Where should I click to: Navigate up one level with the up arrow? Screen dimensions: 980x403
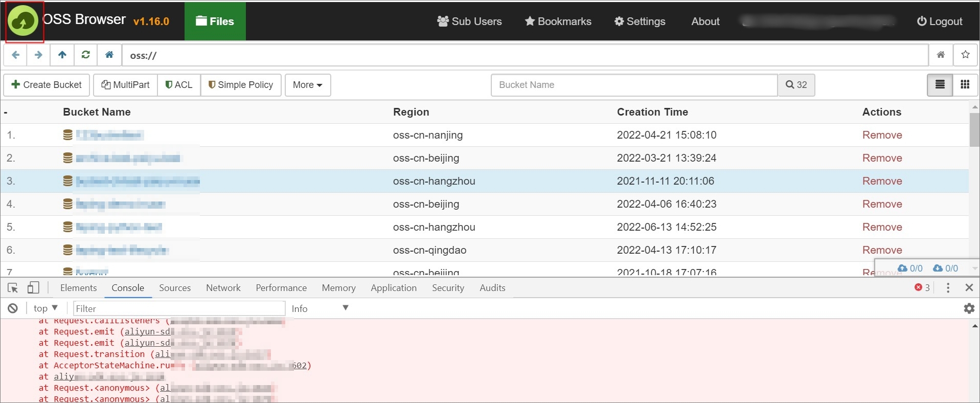[x=62, y=55]
